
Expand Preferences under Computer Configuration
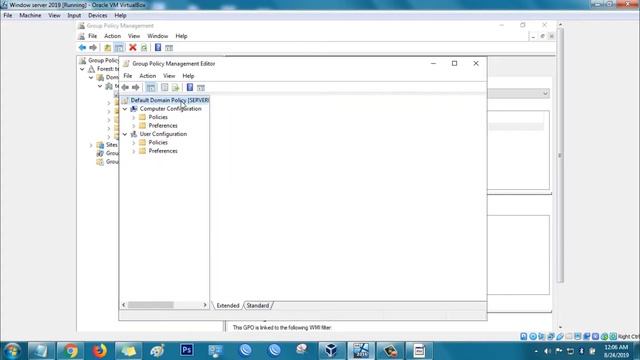coord(133,126)
